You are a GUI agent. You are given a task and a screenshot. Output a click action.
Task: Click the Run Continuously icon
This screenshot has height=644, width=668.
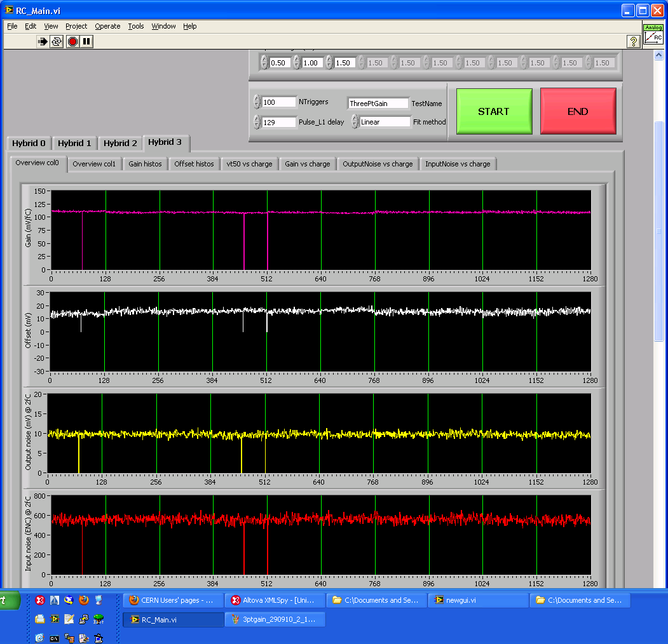57,41
